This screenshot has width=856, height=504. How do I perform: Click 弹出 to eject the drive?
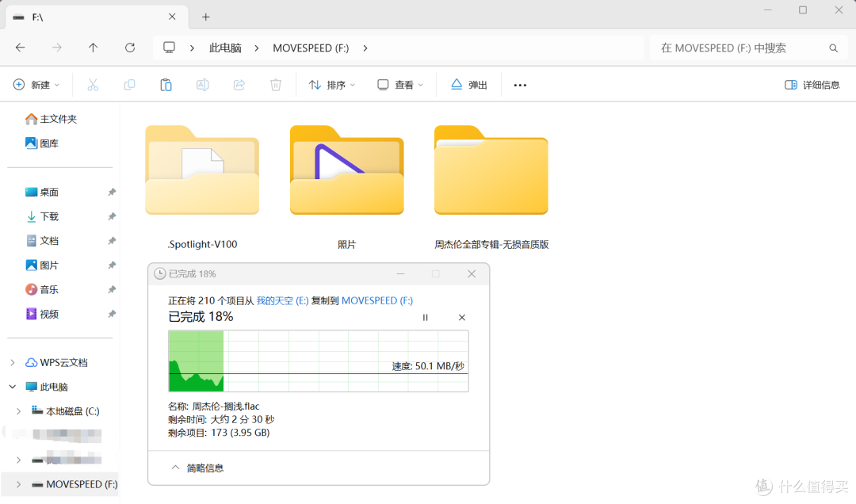[x=469, y=85]
